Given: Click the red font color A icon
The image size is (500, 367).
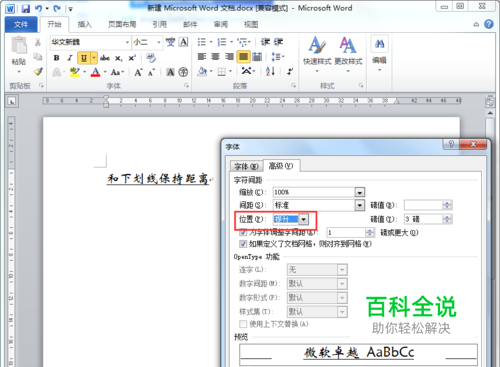Looking at the screenshot, I should [x=95, y=72].
